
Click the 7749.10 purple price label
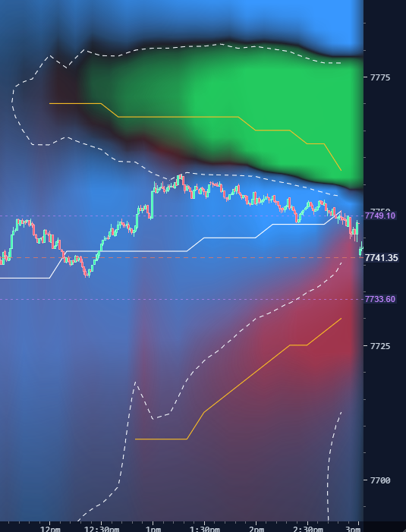coord(380,216)
